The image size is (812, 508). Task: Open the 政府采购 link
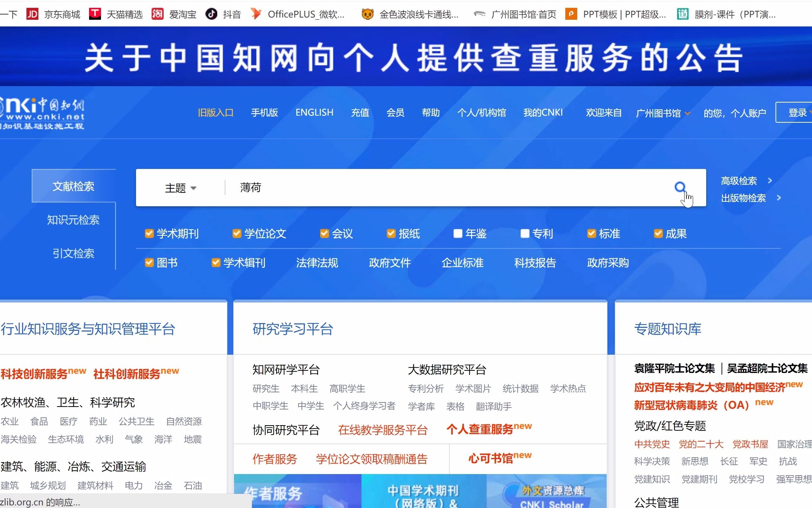pos(608,263)
